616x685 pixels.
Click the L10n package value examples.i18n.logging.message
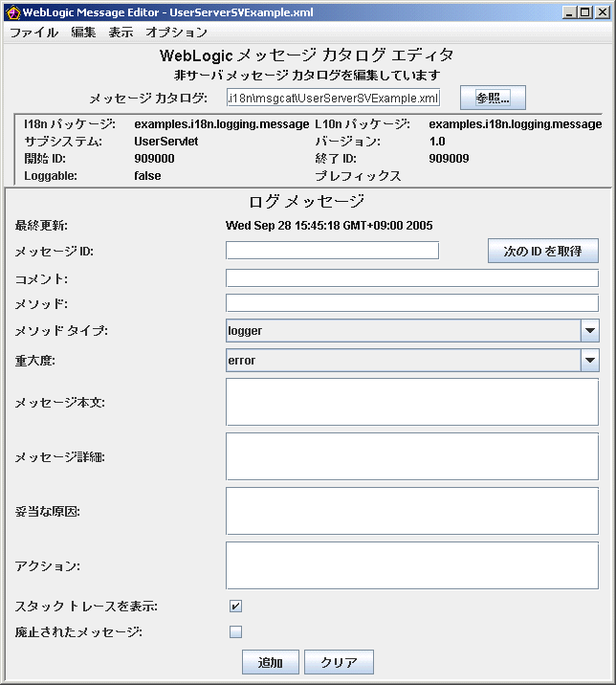pos(516,124)
